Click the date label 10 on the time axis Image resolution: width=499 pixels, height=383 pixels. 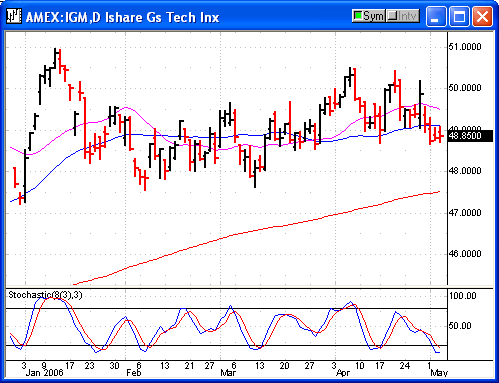pyautogui.click(x=359, y=366)
